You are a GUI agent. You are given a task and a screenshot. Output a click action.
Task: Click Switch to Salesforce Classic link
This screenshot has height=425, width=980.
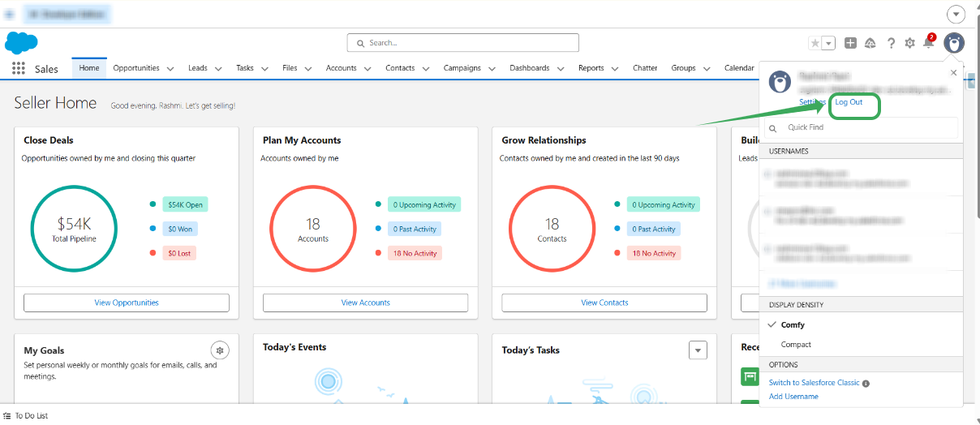pyautogui.click(x=815, y=383)
